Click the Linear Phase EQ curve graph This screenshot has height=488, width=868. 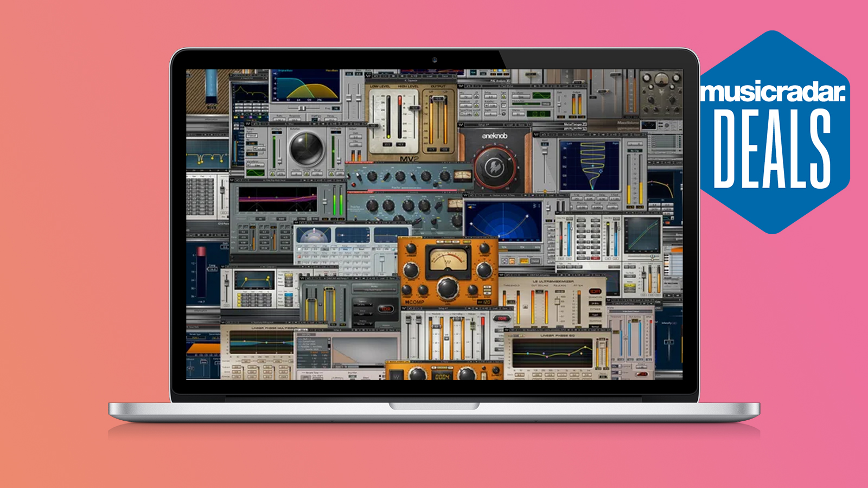pos(553,354)
